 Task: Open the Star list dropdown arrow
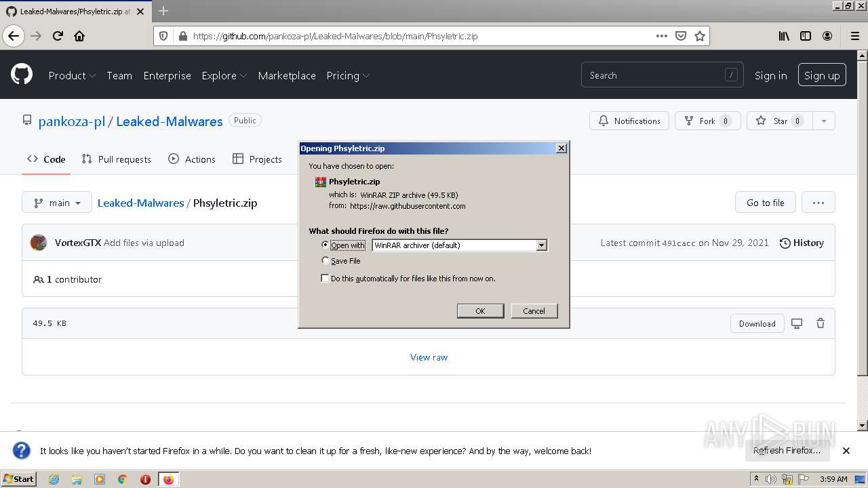click(823, 121)
